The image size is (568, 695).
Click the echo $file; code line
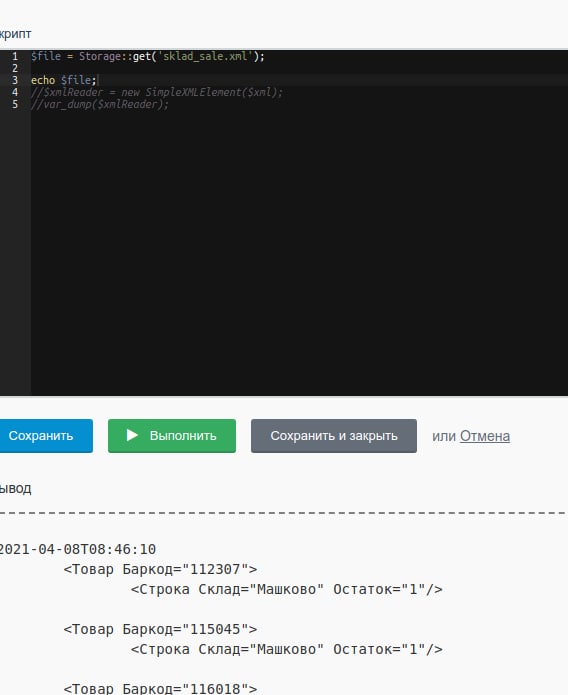[x=64, y=80]
